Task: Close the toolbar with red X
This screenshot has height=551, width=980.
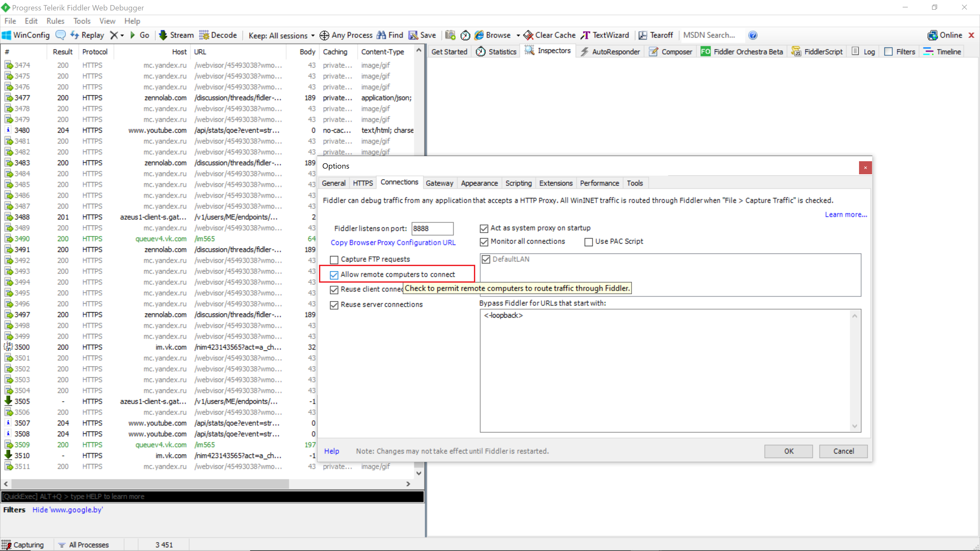Action: click(971, 35)
